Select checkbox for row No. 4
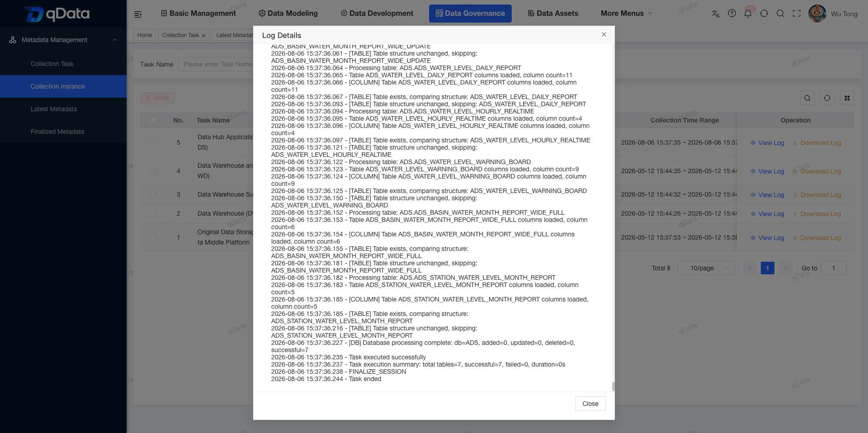The image size is (868, 433). click(153, 171)
